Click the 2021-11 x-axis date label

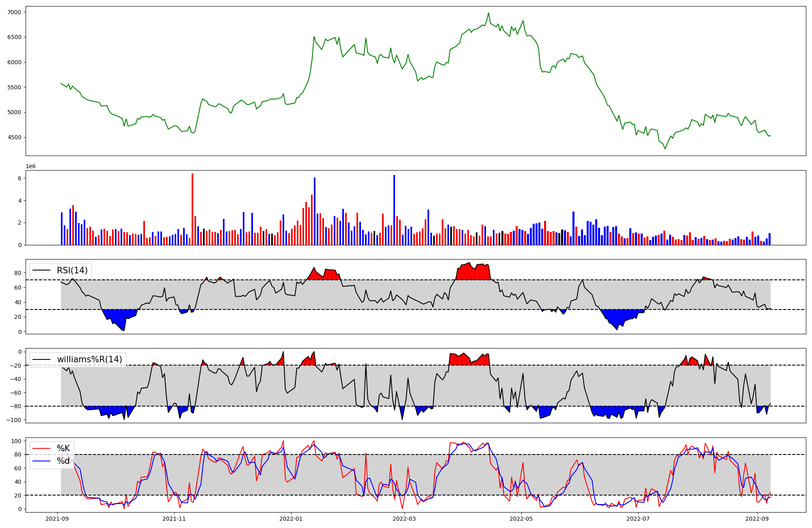point(174,519)
